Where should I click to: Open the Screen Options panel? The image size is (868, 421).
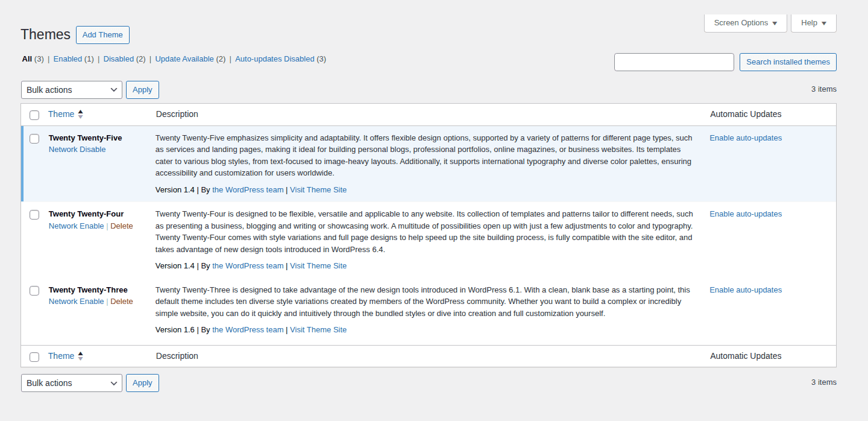pos(746,23)
